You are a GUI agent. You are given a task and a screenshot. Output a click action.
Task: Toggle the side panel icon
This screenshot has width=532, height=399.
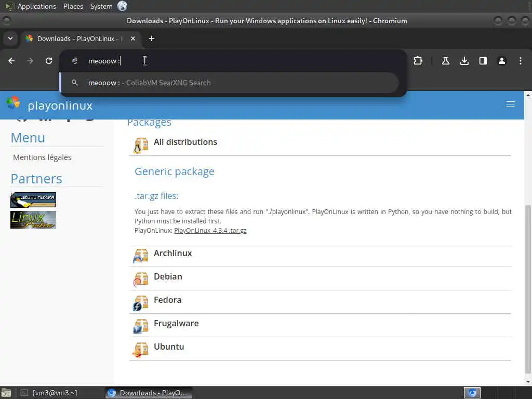coord(483,61)
